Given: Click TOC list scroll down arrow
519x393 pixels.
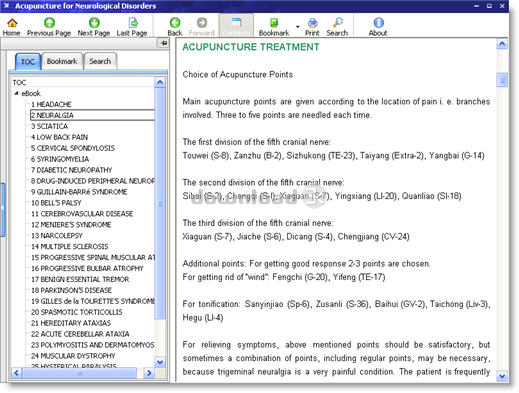Looking at the screenshot, I should (160, 362).
